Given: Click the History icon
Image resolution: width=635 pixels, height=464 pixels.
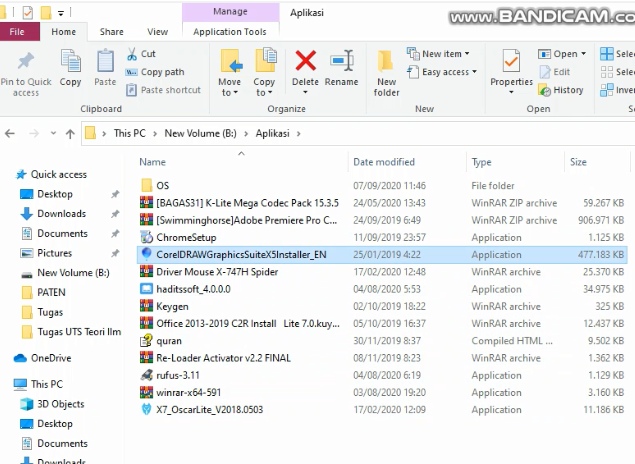Looking at the screenshot, I should (x=544, y=90).
